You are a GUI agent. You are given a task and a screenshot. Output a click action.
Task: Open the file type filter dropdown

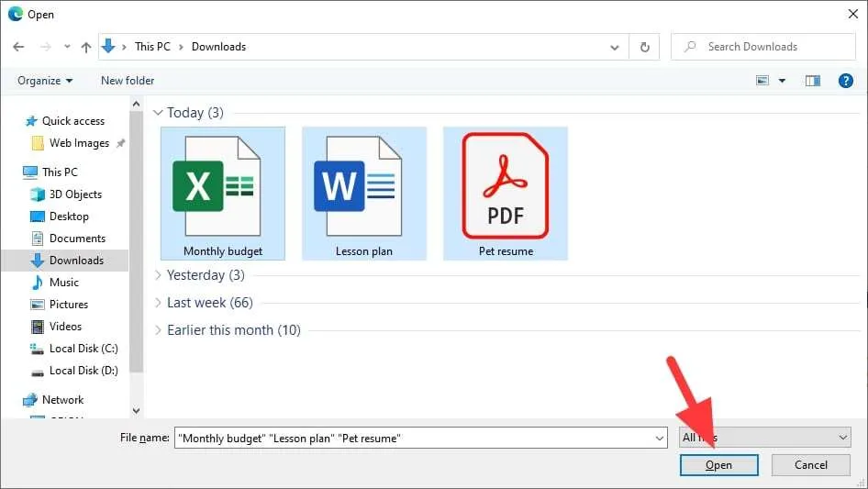(x=764, y=438)
